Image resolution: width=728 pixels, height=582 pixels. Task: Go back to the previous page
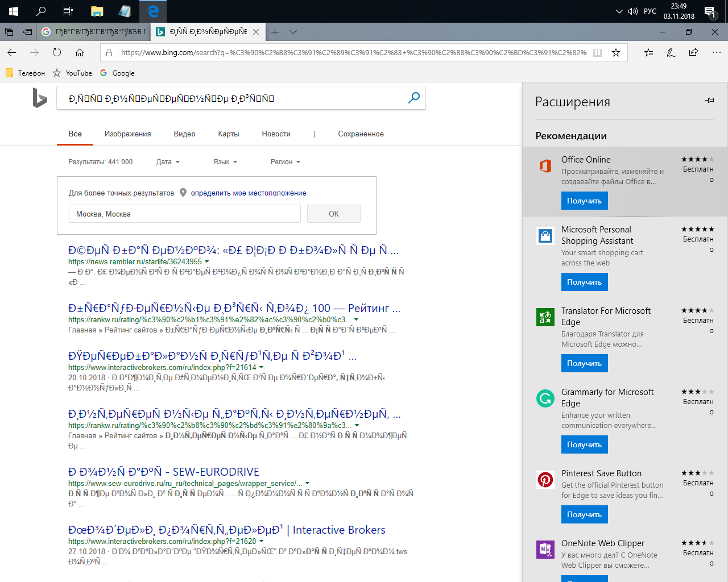point(12,52)
